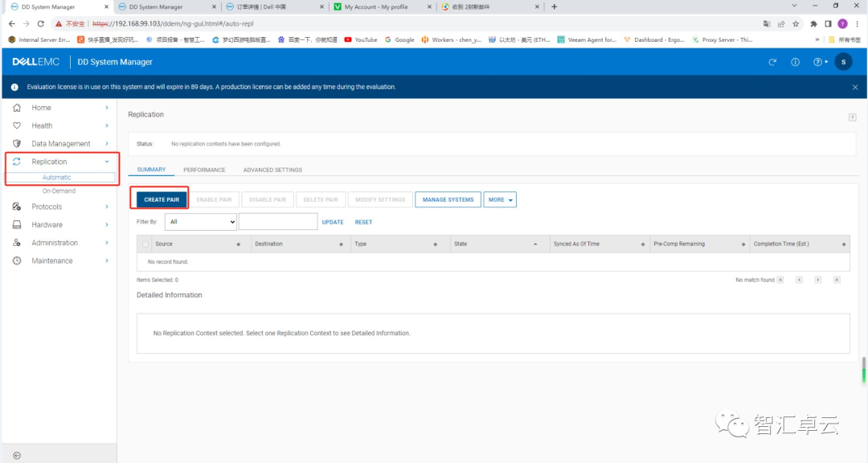Expand the Hardware menu chevron
This screenshot has height=463, width=868.
click(107, 225)
